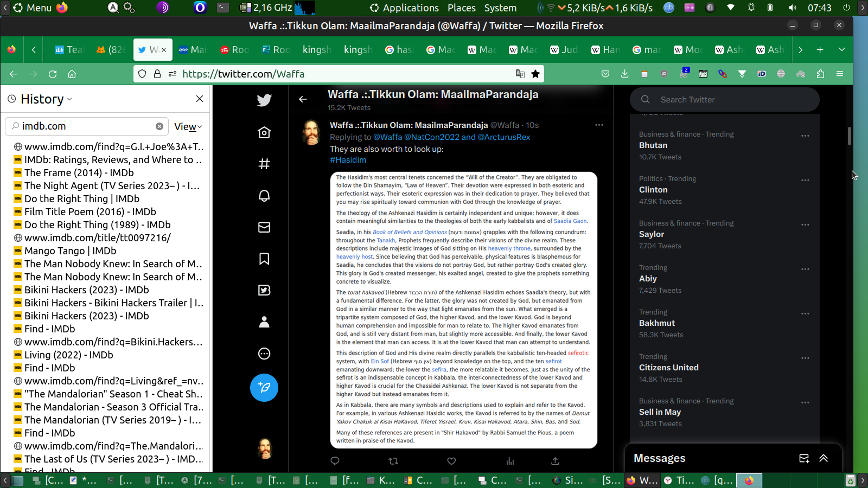The height and width of the screenshot is (488, 868).
Task: Reload the page in Firefox
Action: [53, 74]
